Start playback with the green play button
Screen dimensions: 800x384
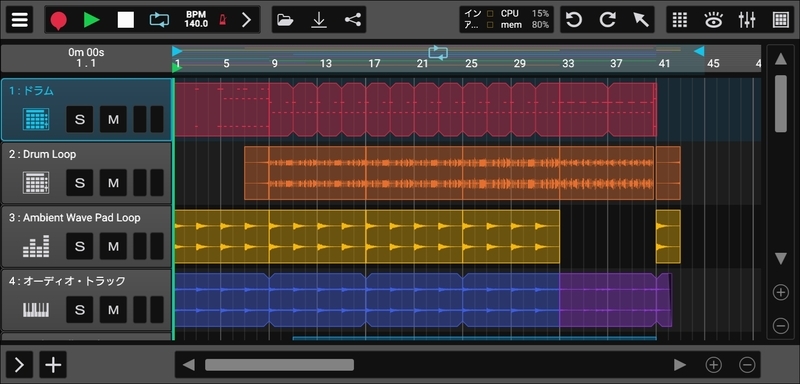pos(92,20)
